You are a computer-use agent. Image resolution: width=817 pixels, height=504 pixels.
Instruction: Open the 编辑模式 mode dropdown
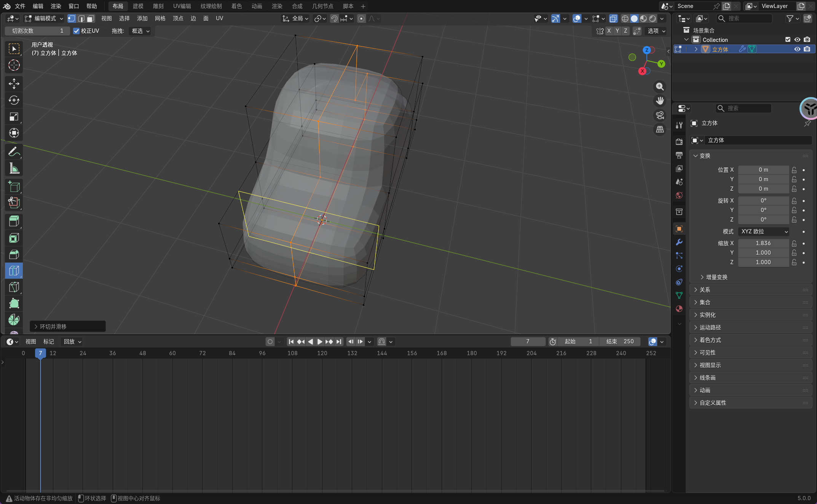point(44,19)
